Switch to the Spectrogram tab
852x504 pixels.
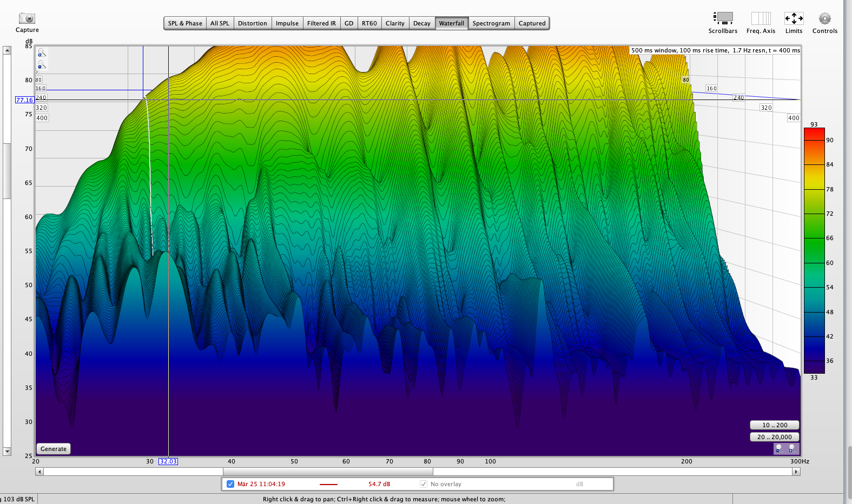tap(491, 23)
